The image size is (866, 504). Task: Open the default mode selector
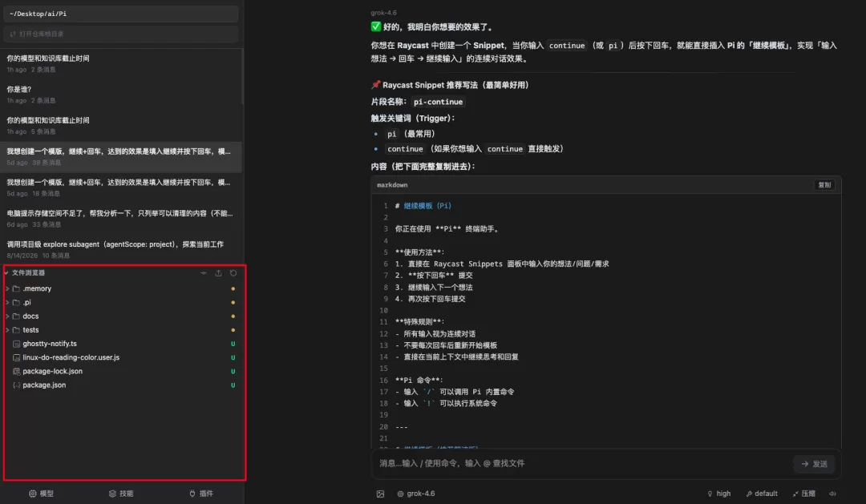(x=762, y=494)
